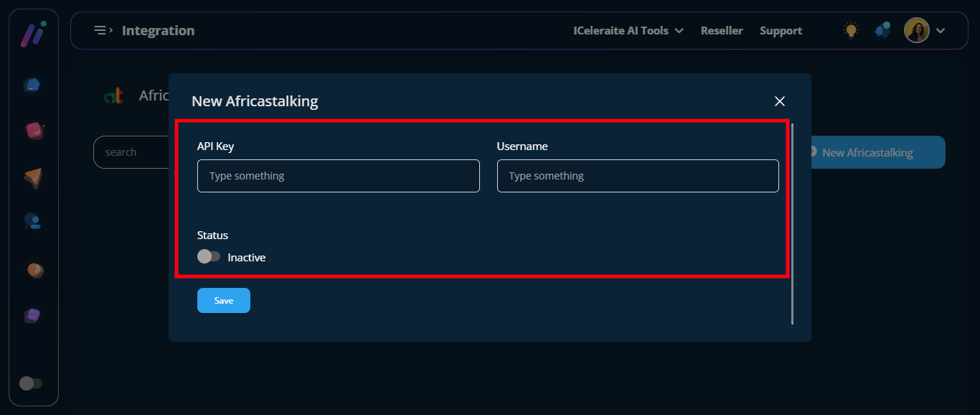Click the orange sphere sidebar icon

coord(34,270)
